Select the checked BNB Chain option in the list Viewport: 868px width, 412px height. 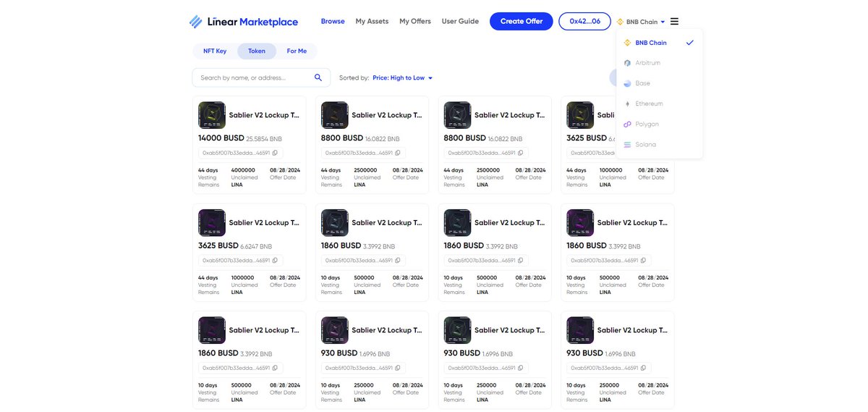(659, 43)
